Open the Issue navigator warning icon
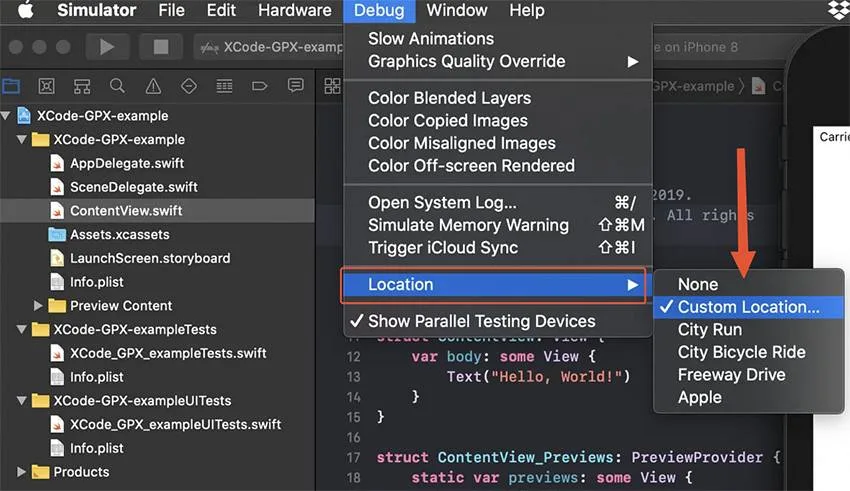The height and width of the screenshot is (491, 850). pyautogui.click(x=153, y=86)
